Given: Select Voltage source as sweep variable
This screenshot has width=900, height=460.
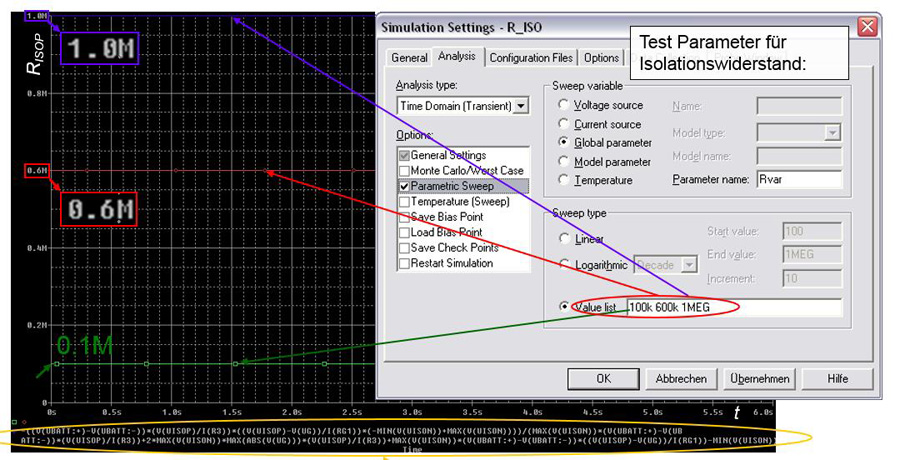Looking at the screenshot, I should 565,105.
